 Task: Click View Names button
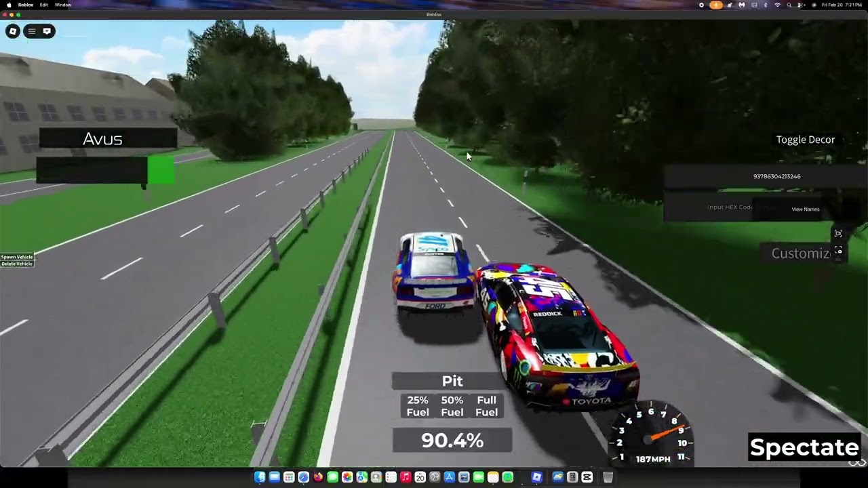[x=806, y=209]
